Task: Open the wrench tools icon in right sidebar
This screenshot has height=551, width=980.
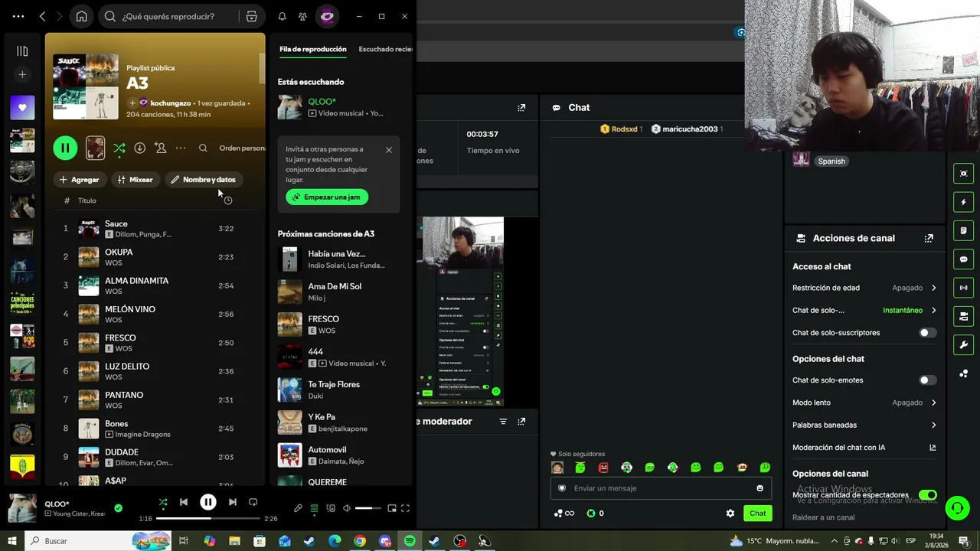Action: [963, 344]
